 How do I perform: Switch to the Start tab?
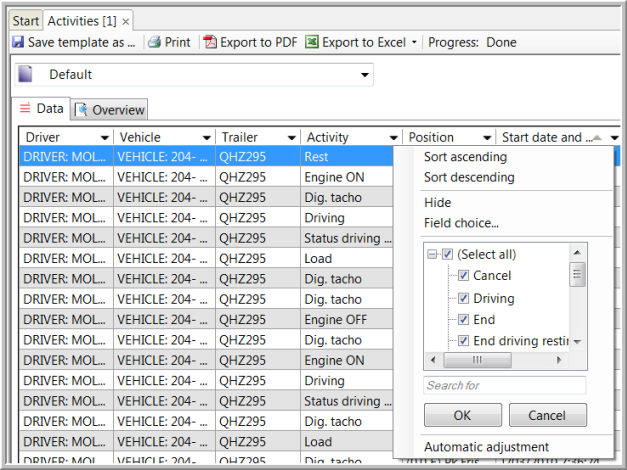(x=26, y=21)
